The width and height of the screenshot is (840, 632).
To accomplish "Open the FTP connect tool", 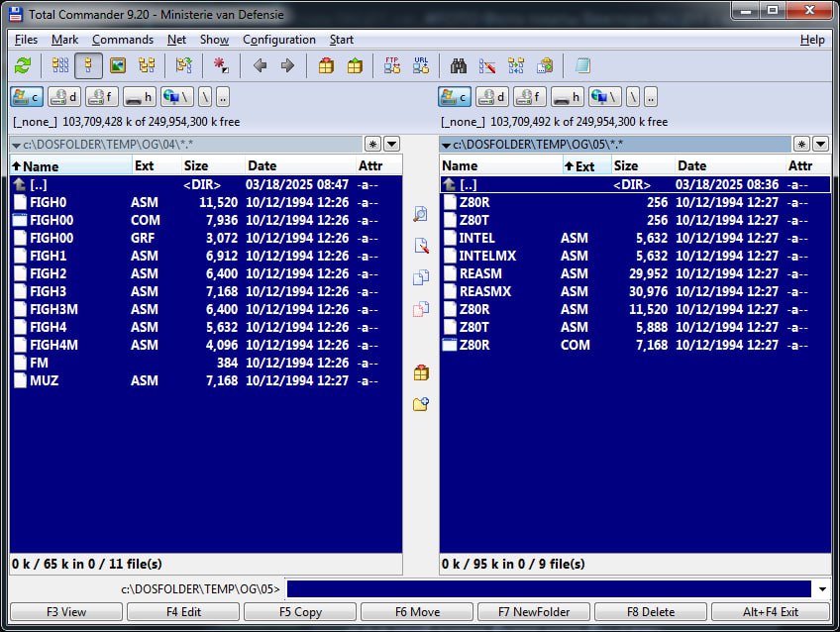I will 391,66.
